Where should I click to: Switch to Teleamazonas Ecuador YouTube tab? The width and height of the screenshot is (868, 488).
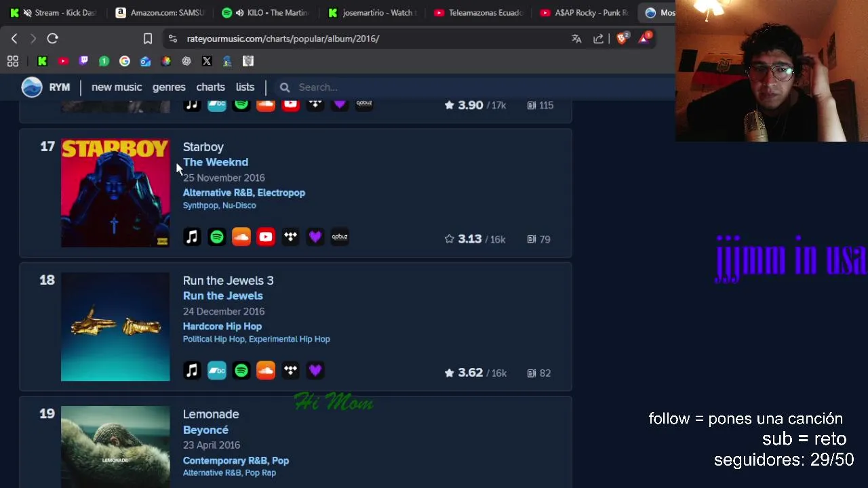478,12
